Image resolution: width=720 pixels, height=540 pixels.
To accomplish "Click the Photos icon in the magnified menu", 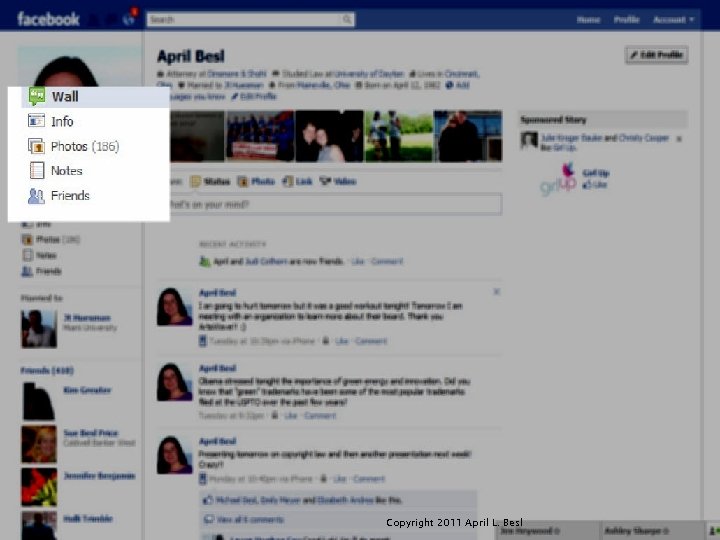I will (x=36, y=146).
